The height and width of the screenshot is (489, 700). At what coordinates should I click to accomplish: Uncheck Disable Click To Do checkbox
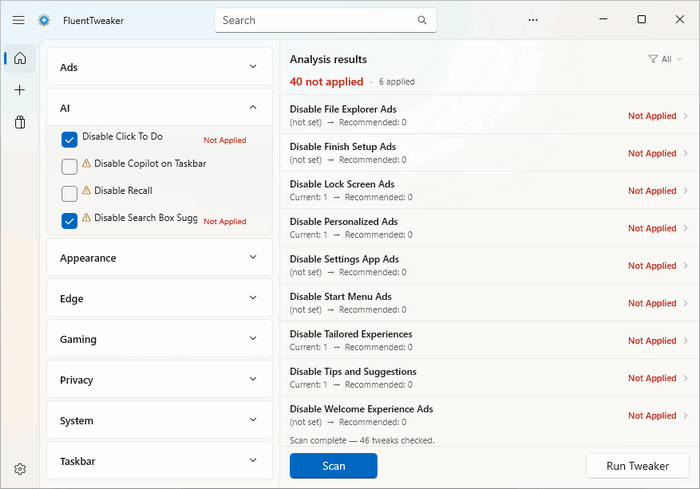[x=69, y=140]
